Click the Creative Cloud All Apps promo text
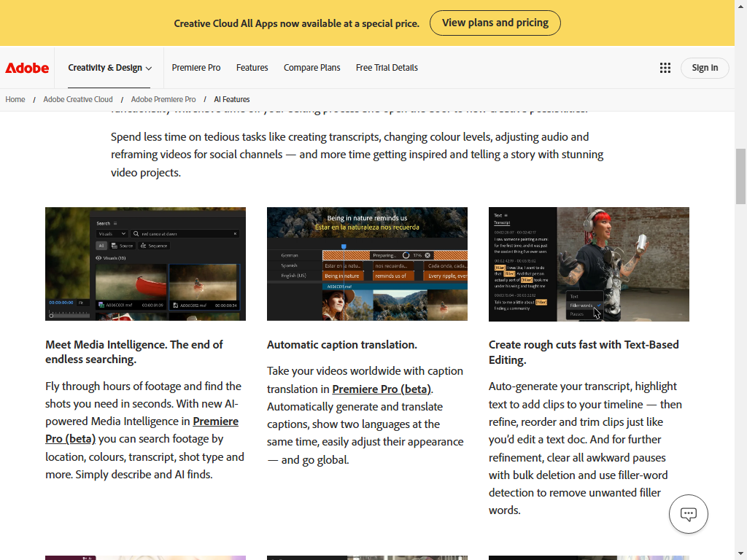The width and height of the screenshot is (747, 560). (296, 23)
